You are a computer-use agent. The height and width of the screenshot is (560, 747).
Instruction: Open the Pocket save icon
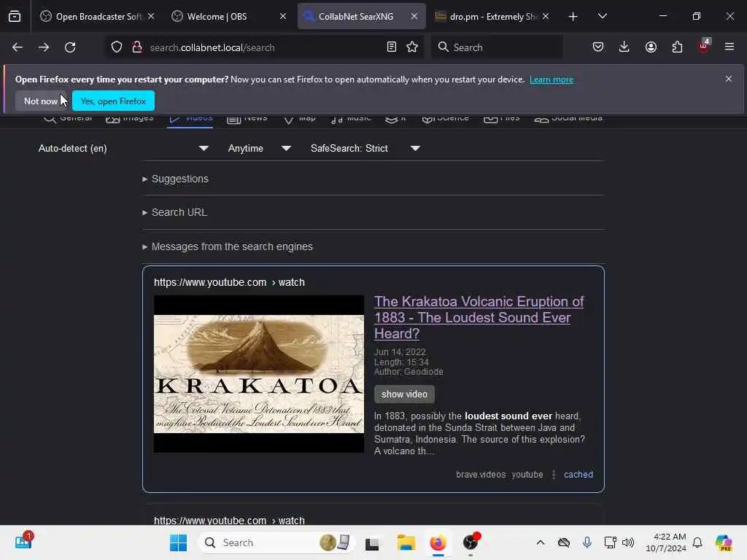point(598,47)
